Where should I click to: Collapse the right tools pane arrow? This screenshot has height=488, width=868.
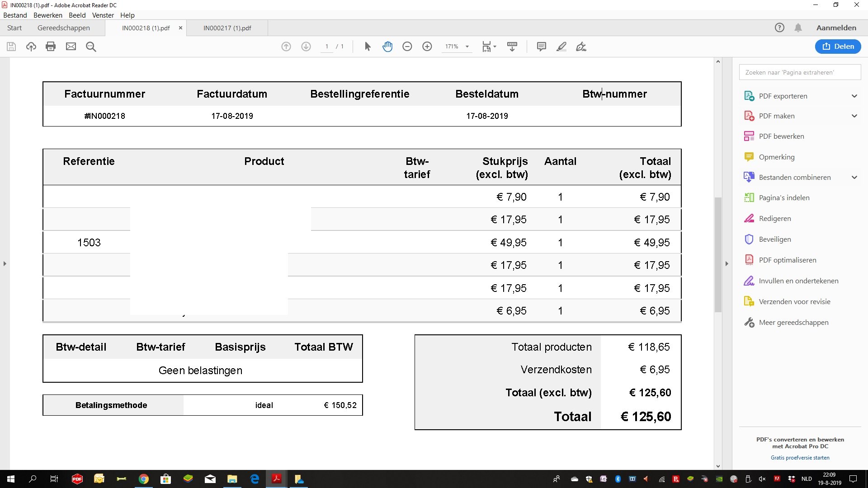726,263
